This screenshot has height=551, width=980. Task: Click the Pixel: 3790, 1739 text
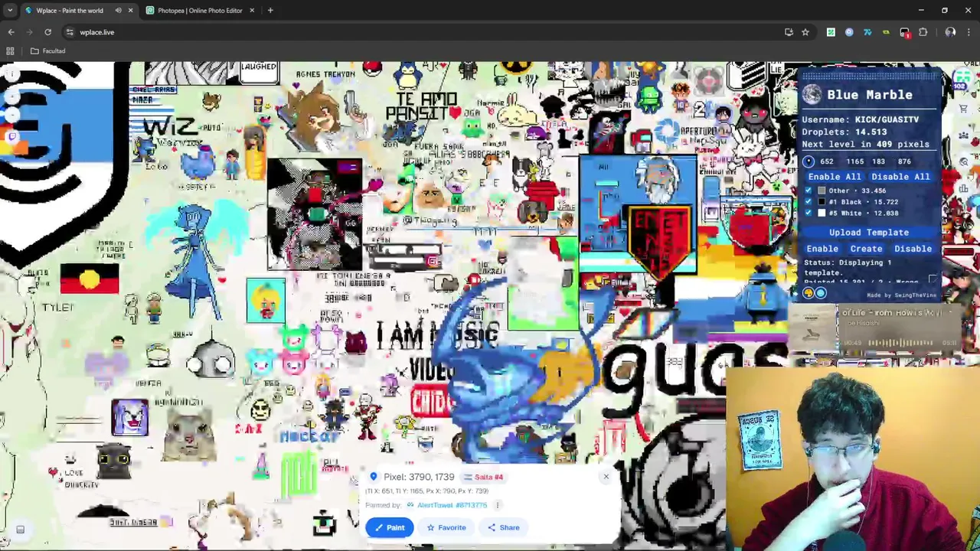[x=419, y=477]
